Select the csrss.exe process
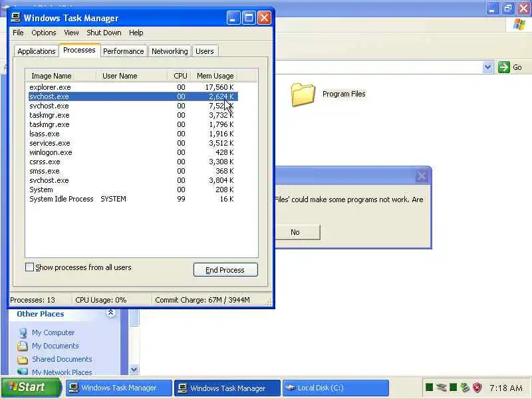The height and width of the screenshot is (399, 532). 133,162
